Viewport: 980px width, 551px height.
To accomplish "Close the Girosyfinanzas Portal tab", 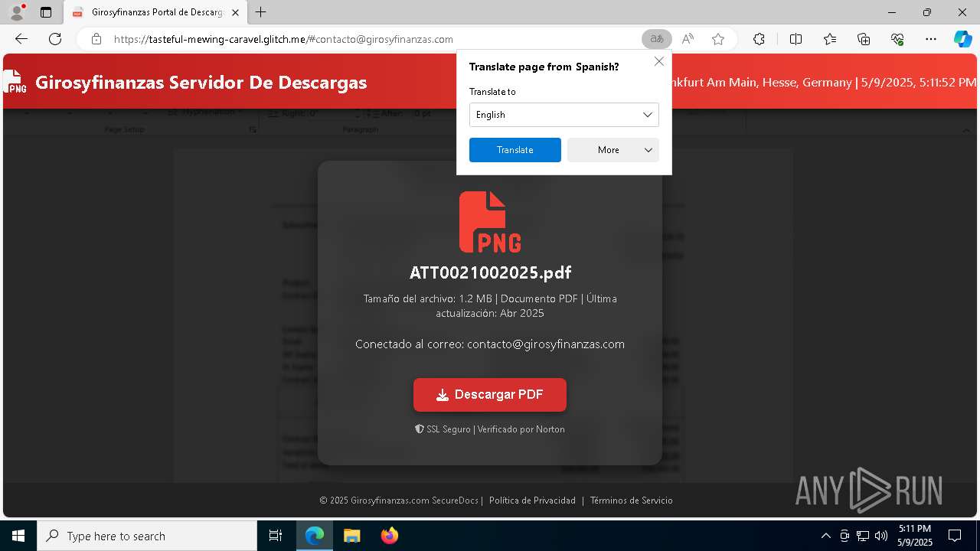I will click(236, 12).
